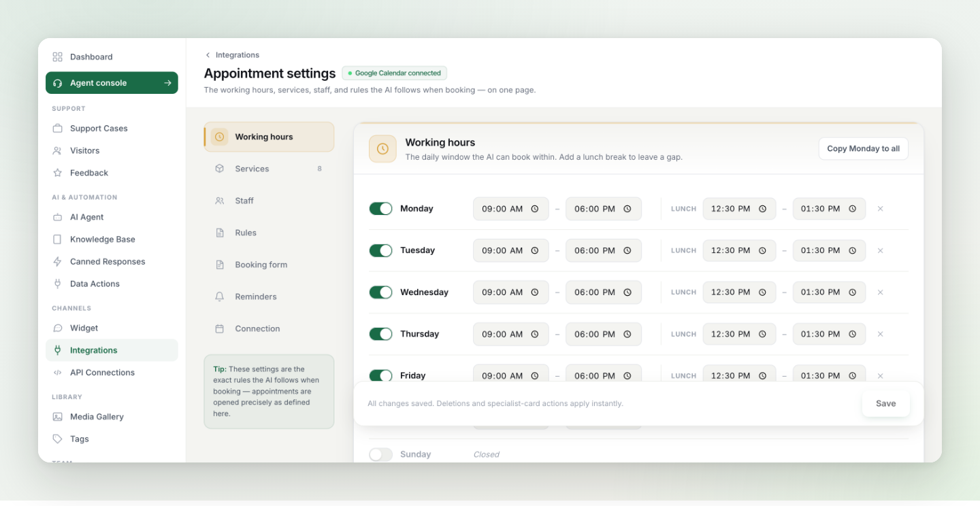Open Integrations in the sidebar
Viewport: 980px width, 506px height.
112,350
